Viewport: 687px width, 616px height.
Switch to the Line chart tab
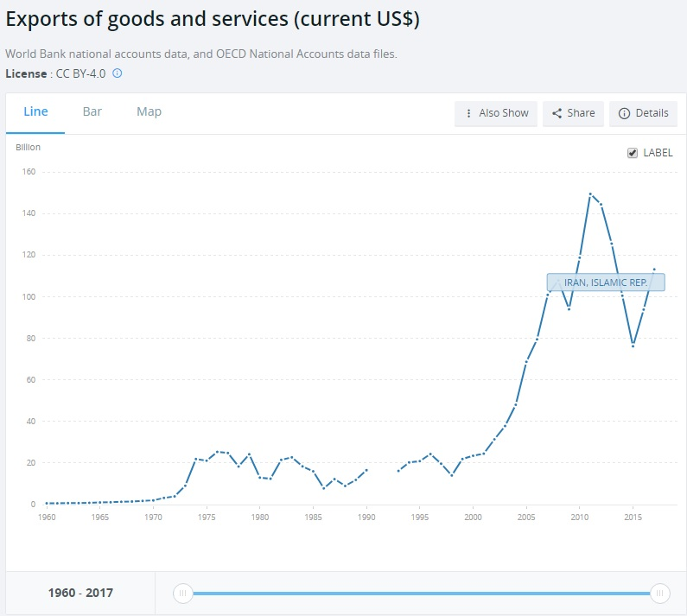pyautogui.click(x=35, y=112)
